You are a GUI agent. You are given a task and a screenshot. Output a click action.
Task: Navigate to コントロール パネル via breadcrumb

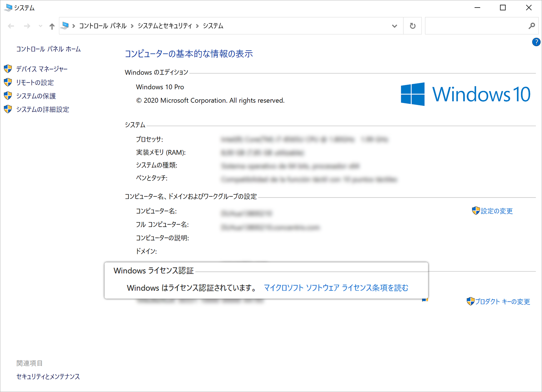pos(102,26)
